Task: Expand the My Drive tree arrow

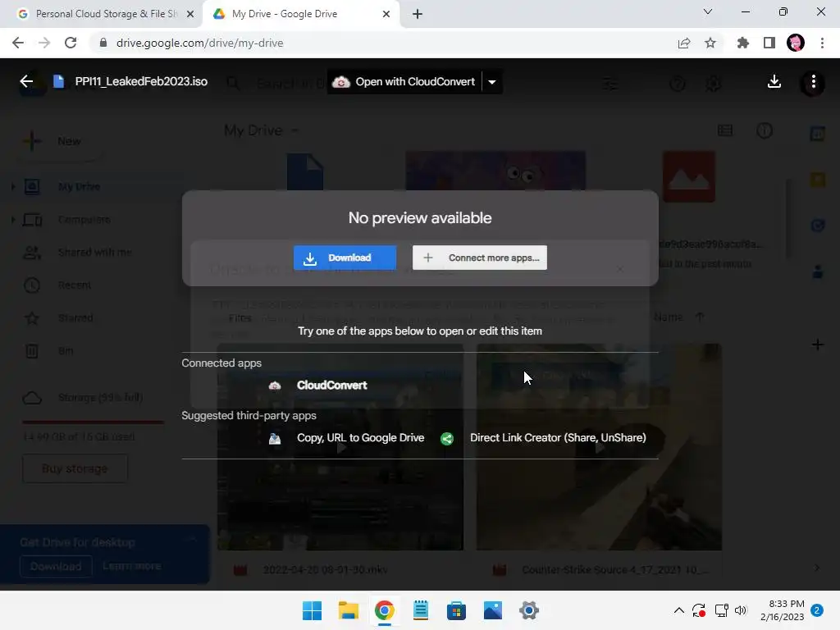Action: (13, 186)
